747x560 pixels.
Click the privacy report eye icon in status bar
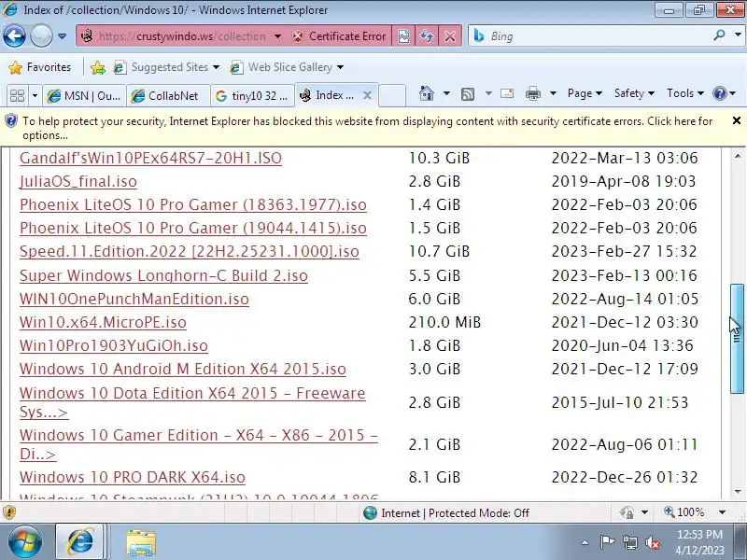(x=627, y=512)
